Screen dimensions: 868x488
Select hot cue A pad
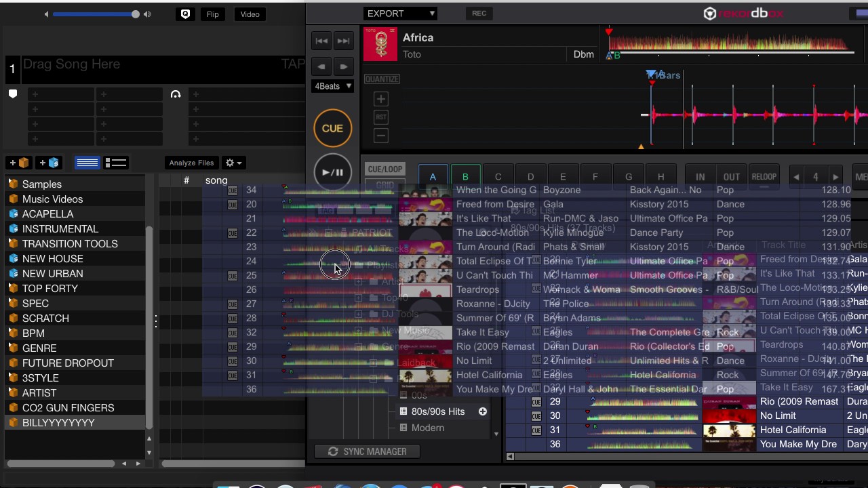pyautogui.click(x=433, y=177)
